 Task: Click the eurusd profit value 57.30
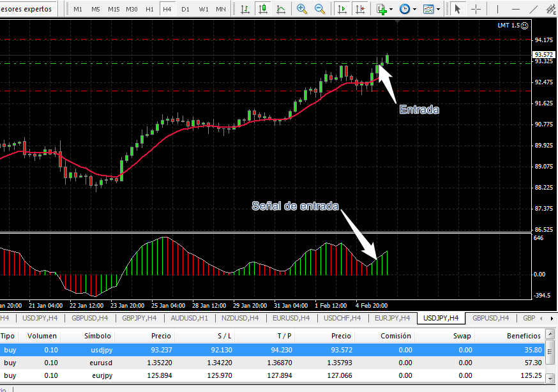[x=533, y=363]
